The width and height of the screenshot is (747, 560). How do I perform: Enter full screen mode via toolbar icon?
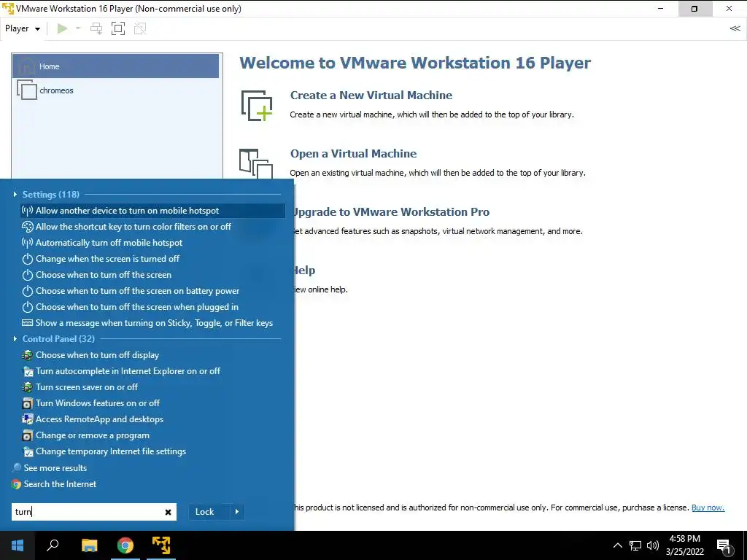117,28
